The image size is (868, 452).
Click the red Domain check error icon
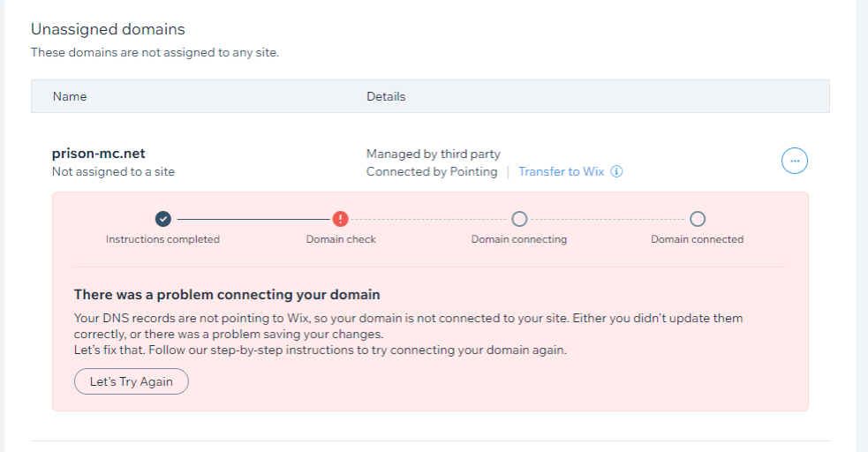click(x=341, y=219)
